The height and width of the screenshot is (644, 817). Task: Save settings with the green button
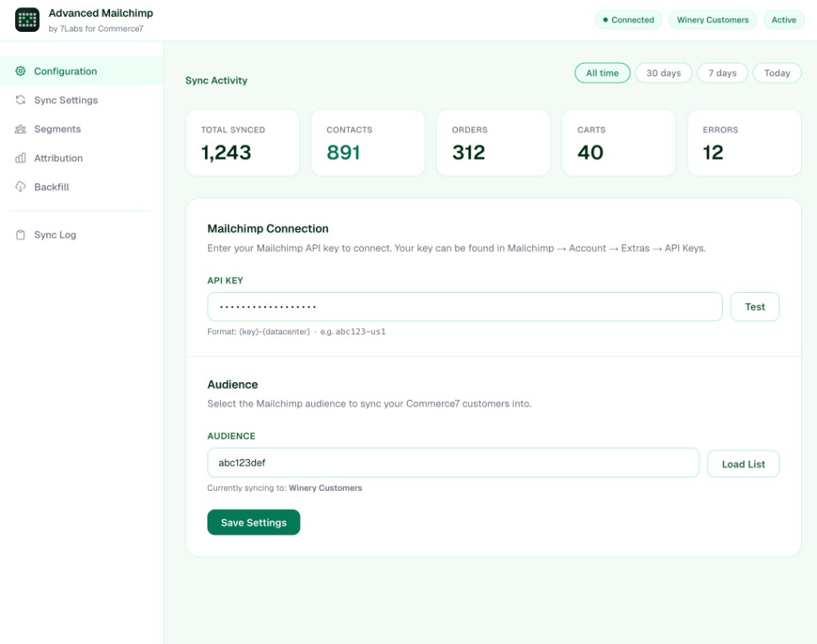(x=254, y=522)
